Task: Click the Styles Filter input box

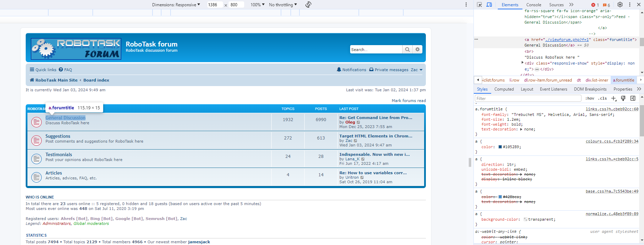Action: [528, 99]
